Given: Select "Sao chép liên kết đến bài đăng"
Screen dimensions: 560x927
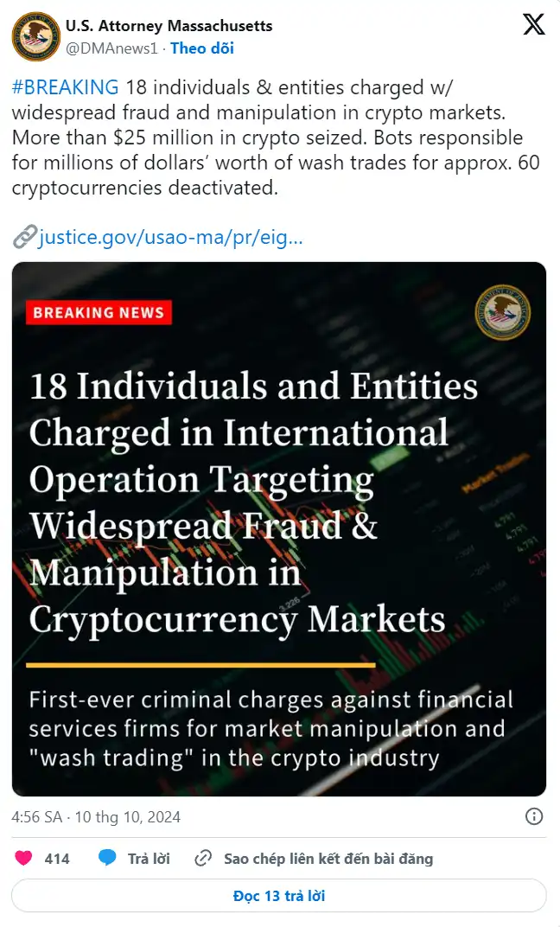Looking at the screenshot, I should point(328,859).
